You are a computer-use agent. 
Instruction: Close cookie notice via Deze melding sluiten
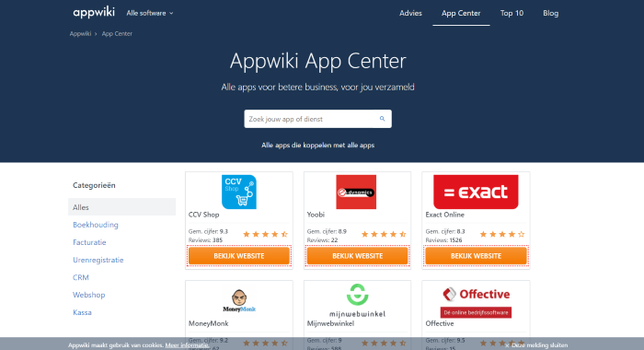pyautogui.click(x=536, y=345)
